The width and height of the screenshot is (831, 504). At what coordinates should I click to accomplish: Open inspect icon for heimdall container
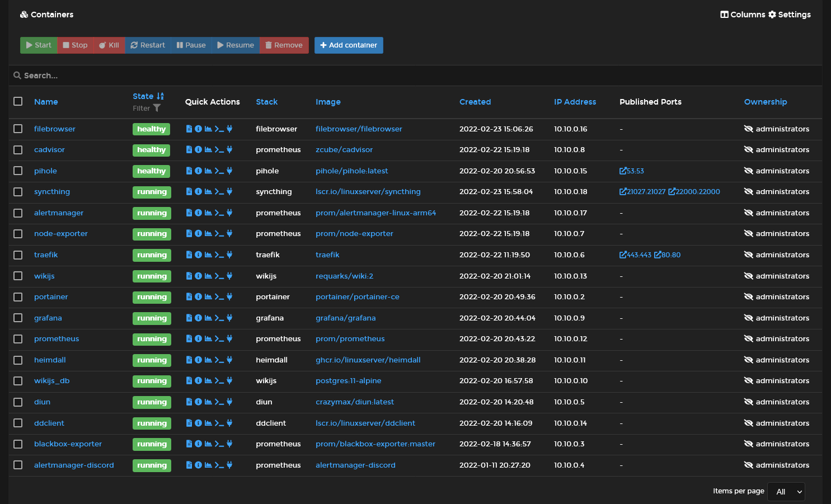198,360
